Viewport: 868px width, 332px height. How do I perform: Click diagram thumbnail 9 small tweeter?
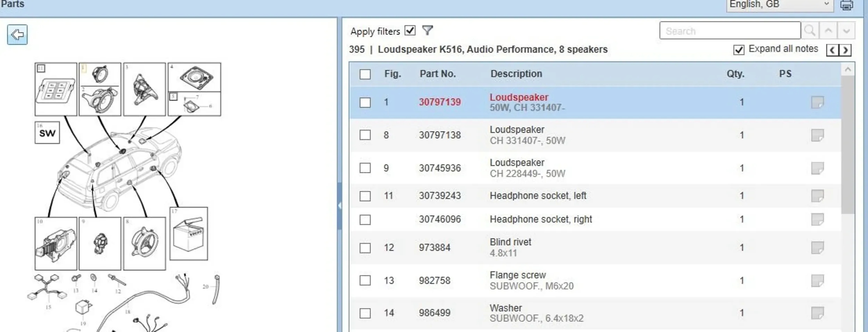100,244
